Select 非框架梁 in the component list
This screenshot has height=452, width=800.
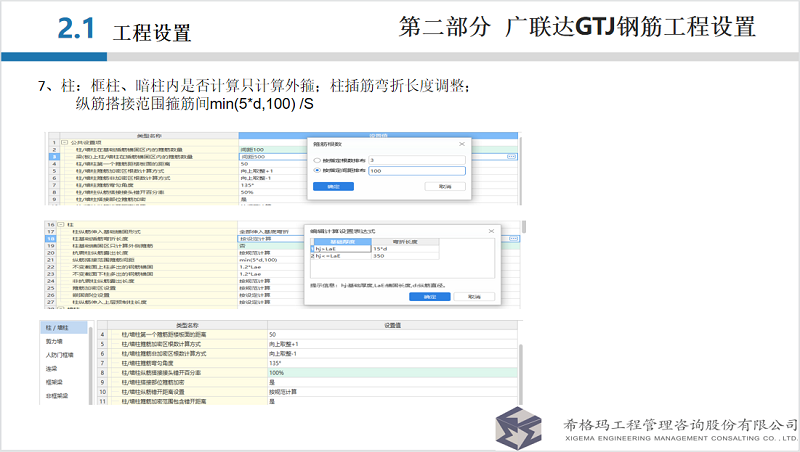pos(57,396)
